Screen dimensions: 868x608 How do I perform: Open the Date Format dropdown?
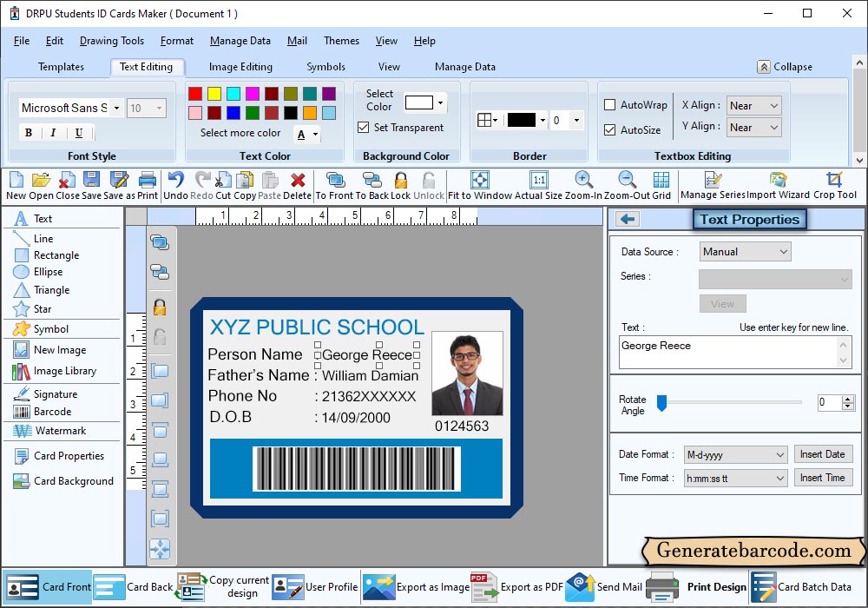[x=736, y=454]
